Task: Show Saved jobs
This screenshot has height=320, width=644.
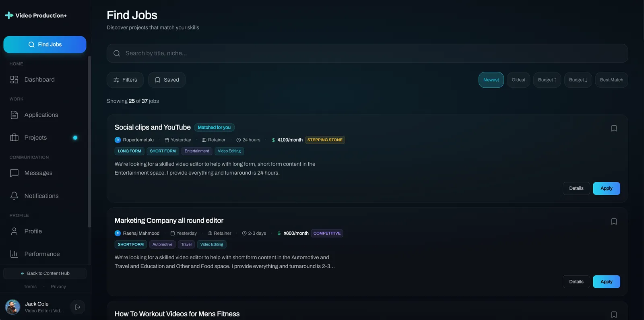Action: (167, 80)
